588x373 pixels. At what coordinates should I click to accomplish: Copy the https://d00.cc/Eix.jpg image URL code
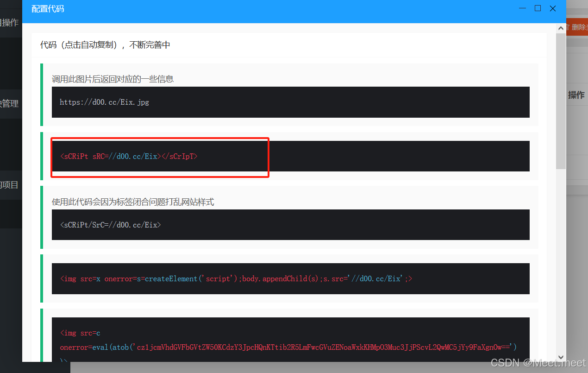pos(290,102)
